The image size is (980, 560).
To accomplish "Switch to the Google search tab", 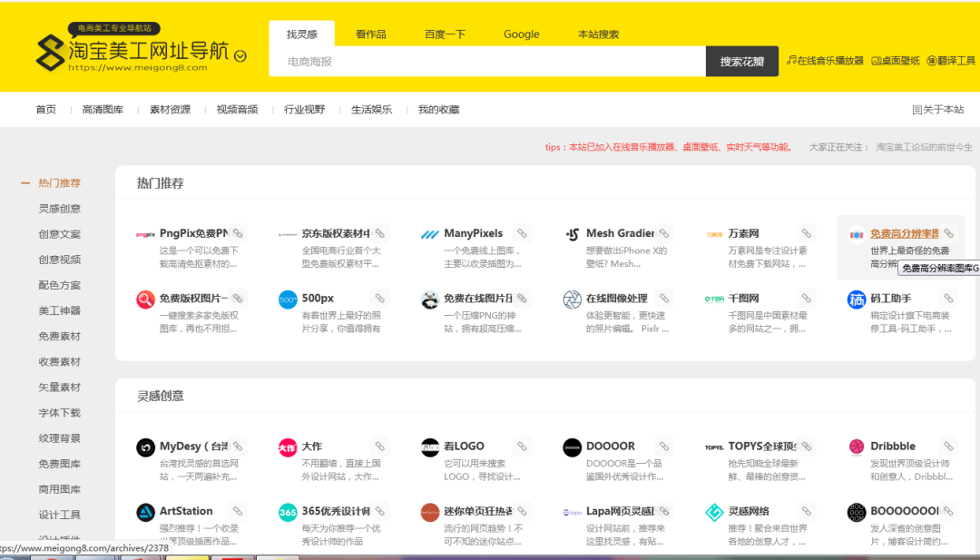I will (521, 34).
